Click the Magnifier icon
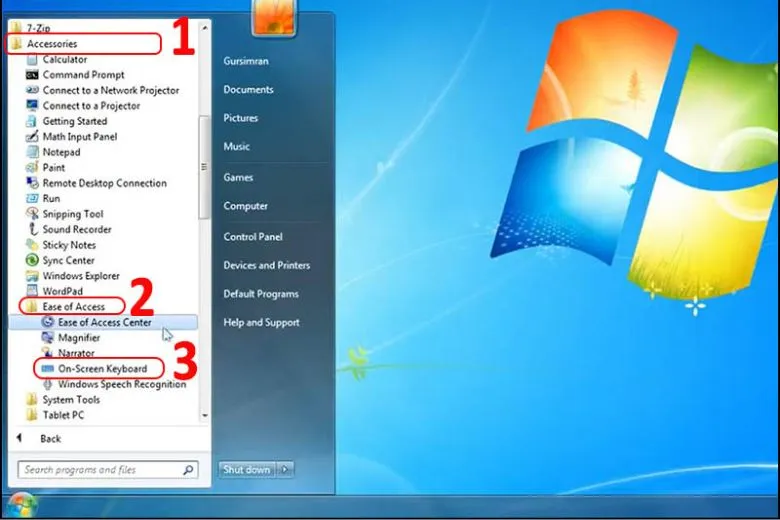This screenshot has width=780, height=520. (48, 337)
